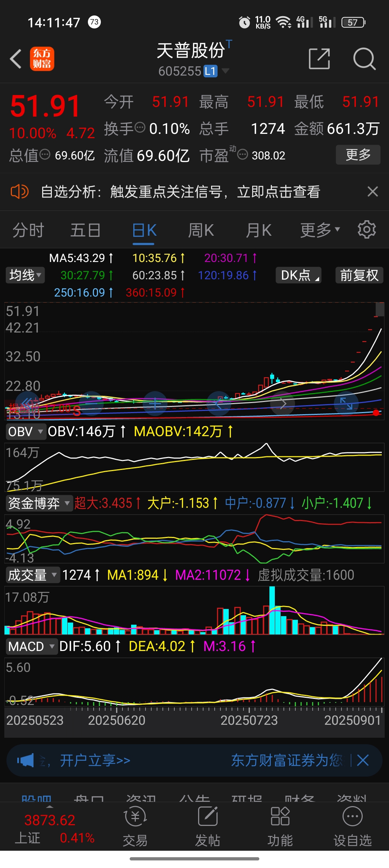Tap the red dot marker on chart baseline
The image size is (389, 868).
click(376, 413)
